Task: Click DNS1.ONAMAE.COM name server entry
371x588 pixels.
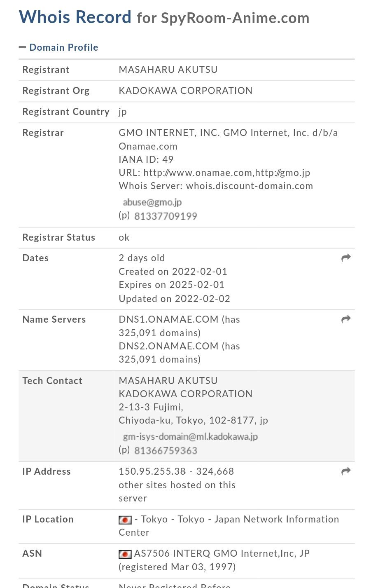Action: [x=168, y=319]
